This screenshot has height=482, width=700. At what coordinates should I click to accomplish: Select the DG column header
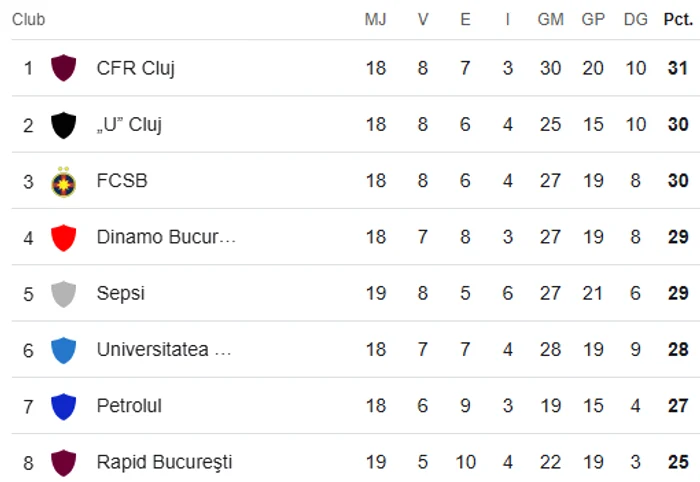coord(635,19)
